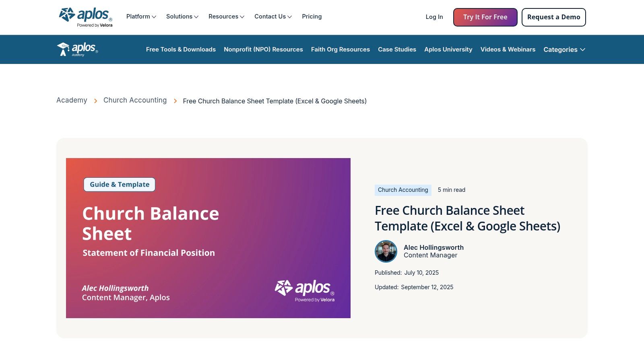Click the Aplos logo in top header

click(86, 17)
